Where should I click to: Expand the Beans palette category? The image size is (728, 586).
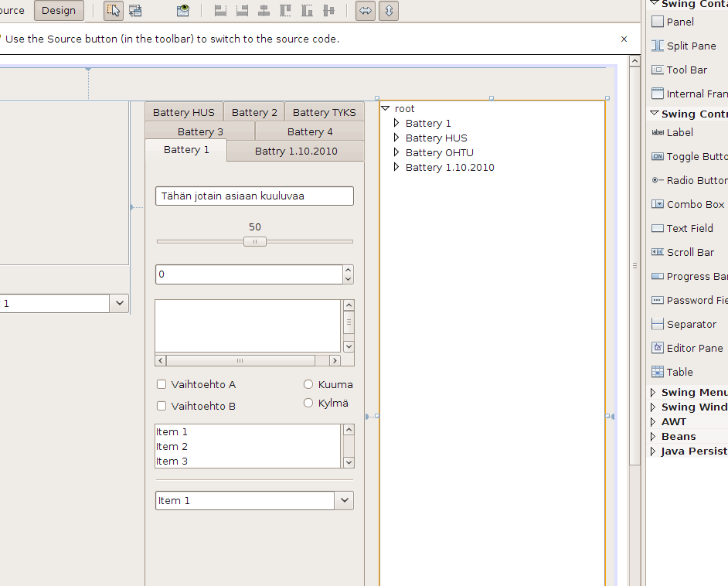click(x=653, y=437)
